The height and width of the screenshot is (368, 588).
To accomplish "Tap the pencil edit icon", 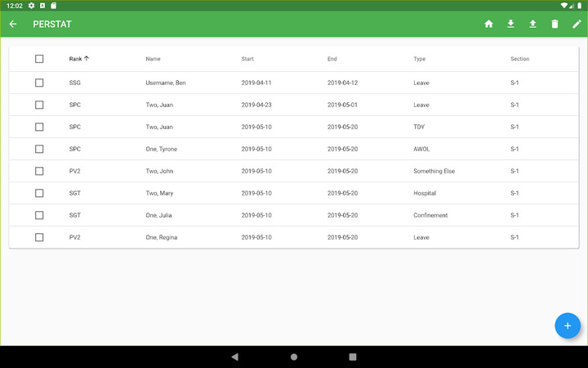I will coord(577,24).
